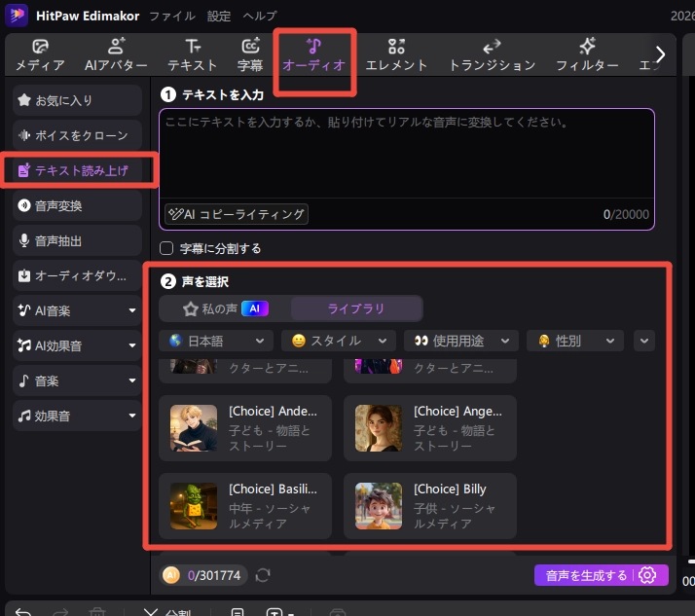This screenshot has width=695, height=616.
Task: Click the 分割 split tool
Action: [167, 612]
